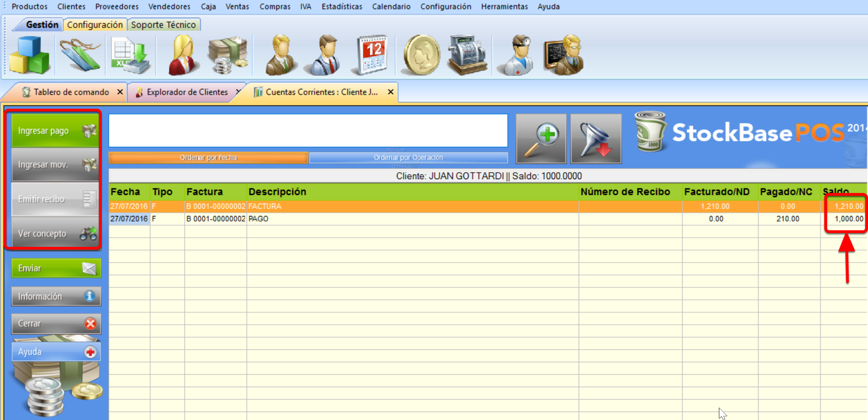Click the funnel filter icon

point(596,139)
